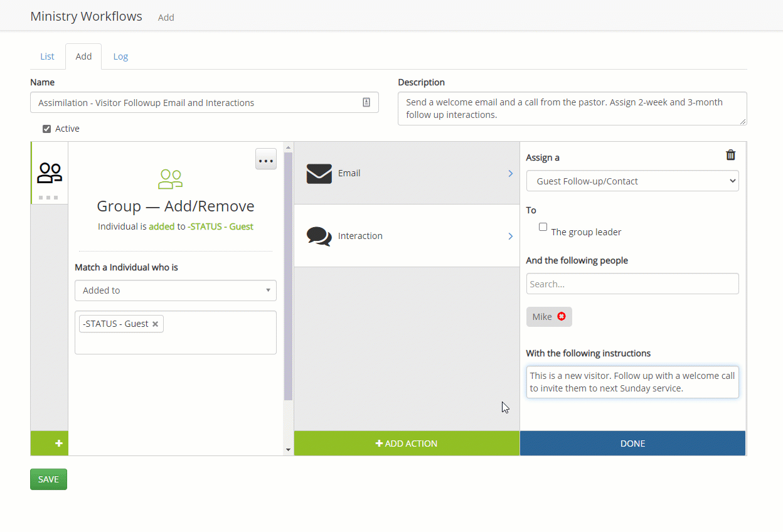Remove Mike using the red icon
Screen dimensions: 783x532
pos(562,316)
